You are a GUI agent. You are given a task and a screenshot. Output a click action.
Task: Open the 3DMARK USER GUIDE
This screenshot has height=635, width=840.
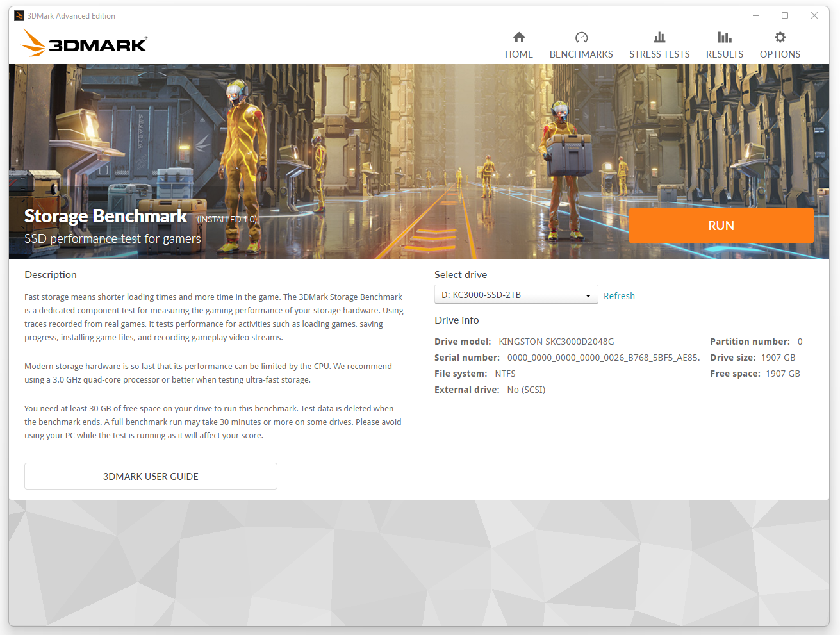click(x=151, y=476)
